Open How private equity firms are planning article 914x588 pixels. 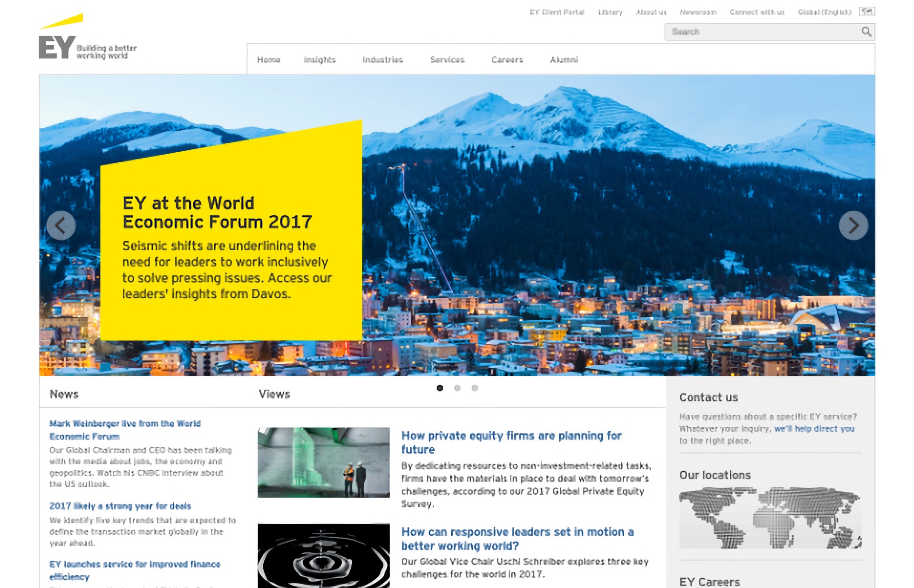511,442
